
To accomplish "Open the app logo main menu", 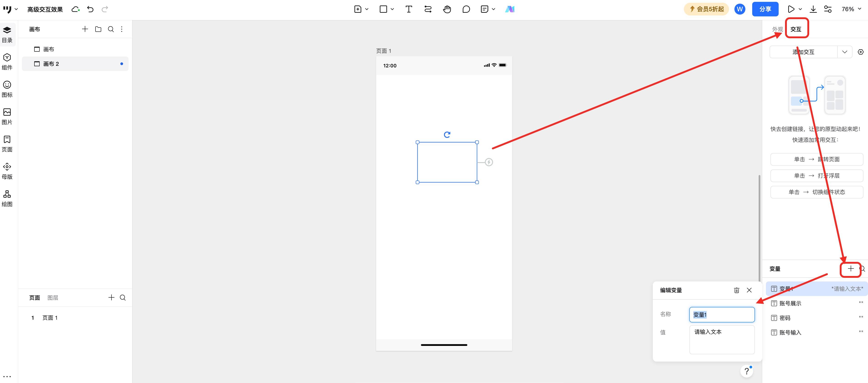I will tap(10, 9).
